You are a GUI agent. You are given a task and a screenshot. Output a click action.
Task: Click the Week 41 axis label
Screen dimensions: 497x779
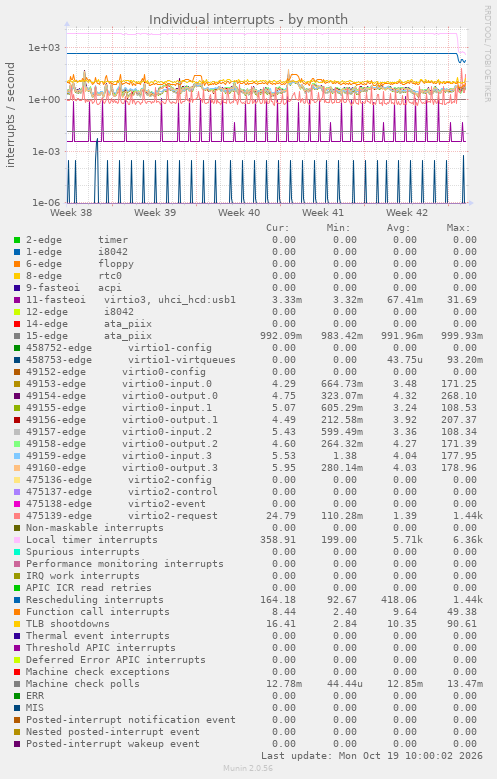click(323, 213)
